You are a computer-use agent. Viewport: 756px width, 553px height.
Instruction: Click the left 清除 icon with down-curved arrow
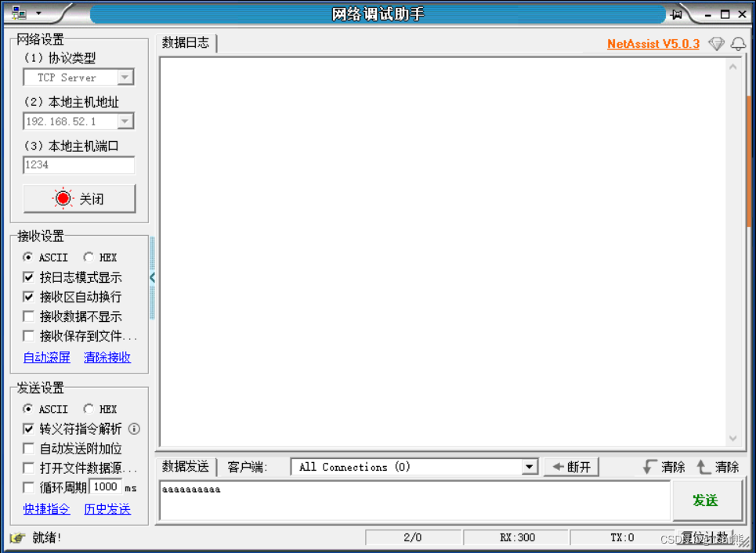click(x=649, y=467)
